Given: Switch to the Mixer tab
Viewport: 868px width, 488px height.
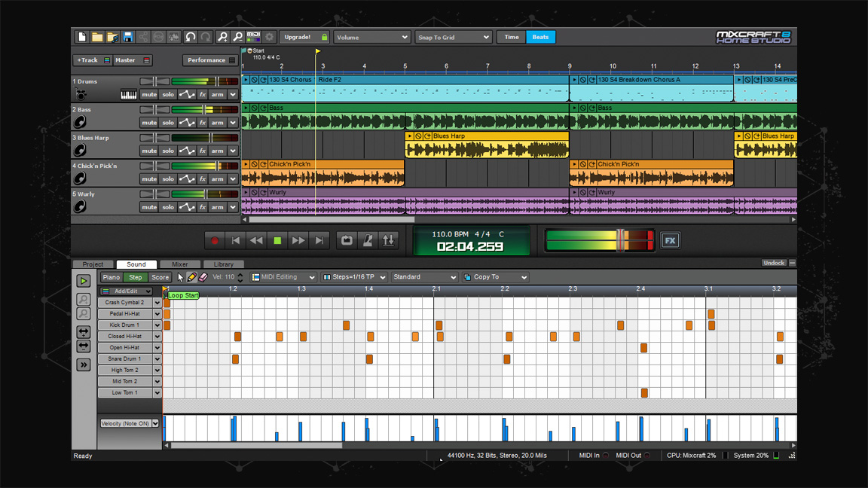Looking at the screenshot, I should tap(180, 264).
